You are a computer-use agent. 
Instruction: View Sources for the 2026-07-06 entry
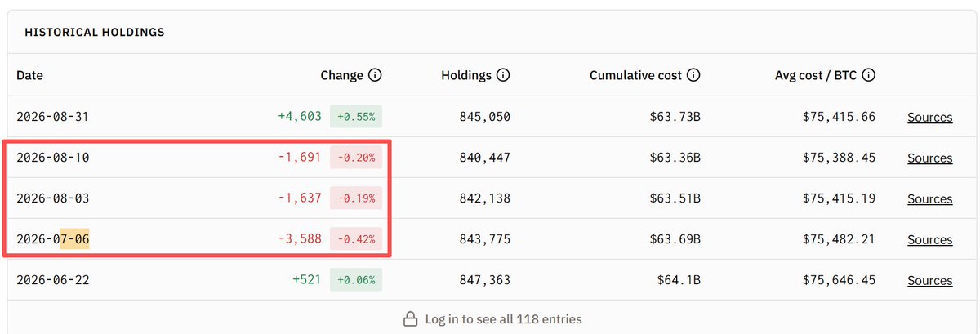click(929, 239)
